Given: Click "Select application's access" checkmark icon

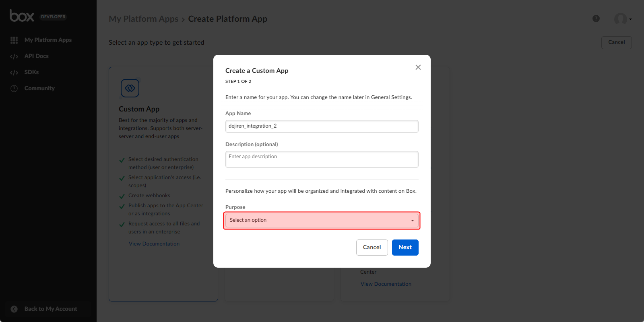Looking at the screenshot, I should (122, 178).
